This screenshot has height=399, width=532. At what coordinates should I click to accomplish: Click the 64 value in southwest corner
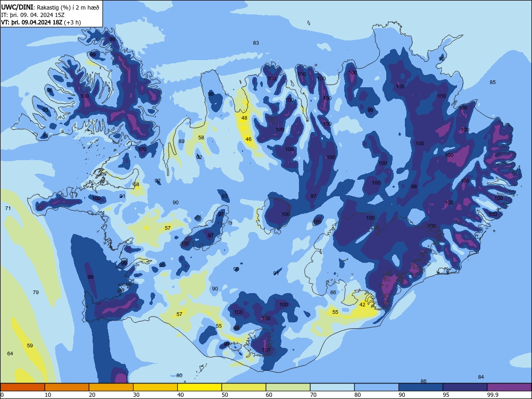(x=10, y=354)
